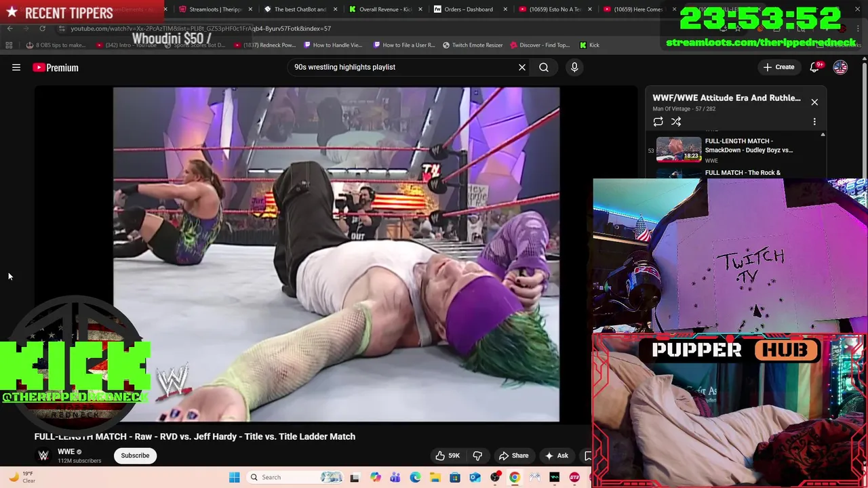Go back in browser history
The image size is (868, 488).
click(x=9, y=28)
